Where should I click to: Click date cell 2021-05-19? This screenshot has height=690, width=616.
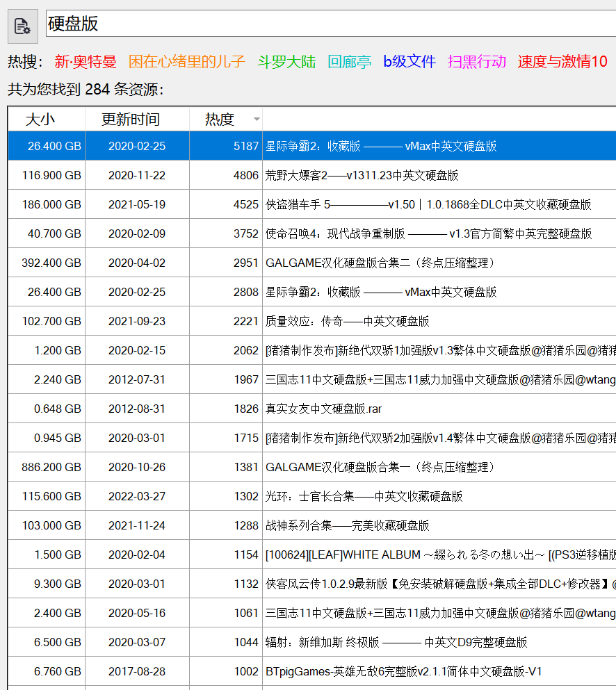(137, 204)
